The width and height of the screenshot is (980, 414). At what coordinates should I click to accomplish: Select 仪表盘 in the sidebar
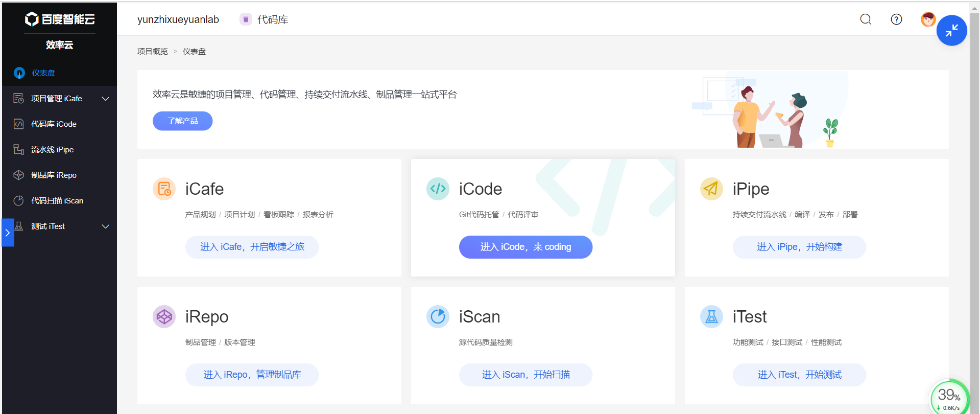click(x=59, y=73)
